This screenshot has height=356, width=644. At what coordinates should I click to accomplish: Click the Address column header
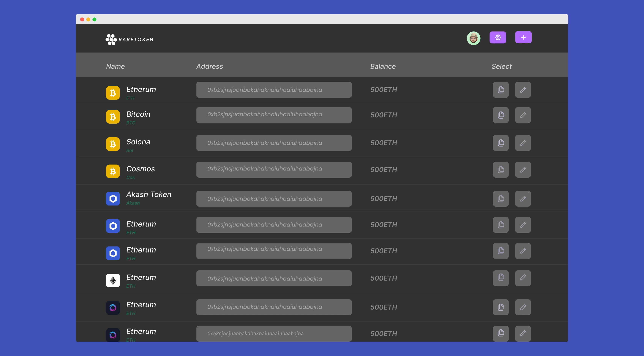pos(209,66)
